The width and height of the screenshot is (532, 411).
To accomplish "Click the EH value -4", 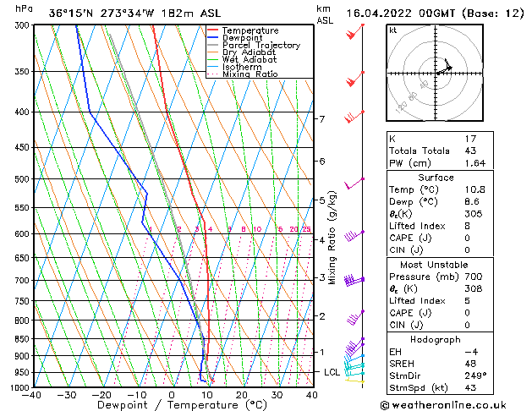I will [472, 352].
